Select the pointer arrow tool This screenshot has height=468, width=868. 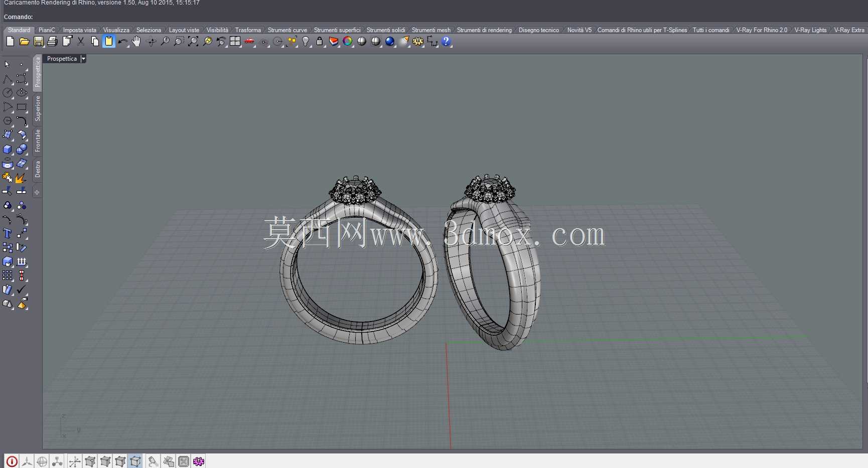(x=8, y=65)
